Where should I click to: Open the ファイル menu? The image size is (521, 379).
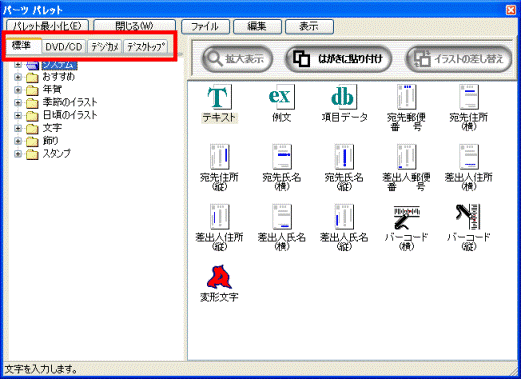coord(205,27)
